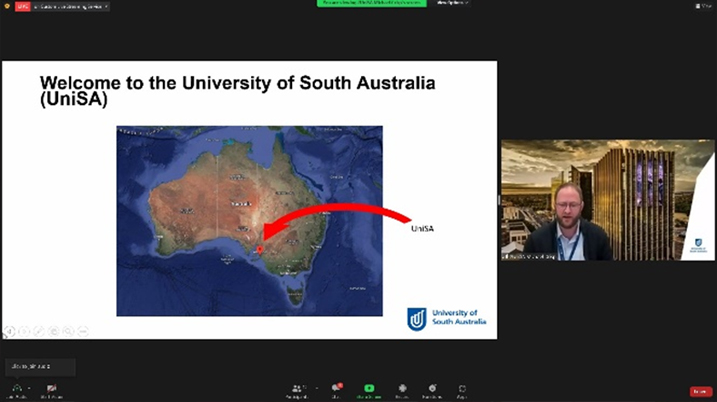Open the live streaming service dropdown
The width and height of the screenshot is (717, 402).
[70, 6]
